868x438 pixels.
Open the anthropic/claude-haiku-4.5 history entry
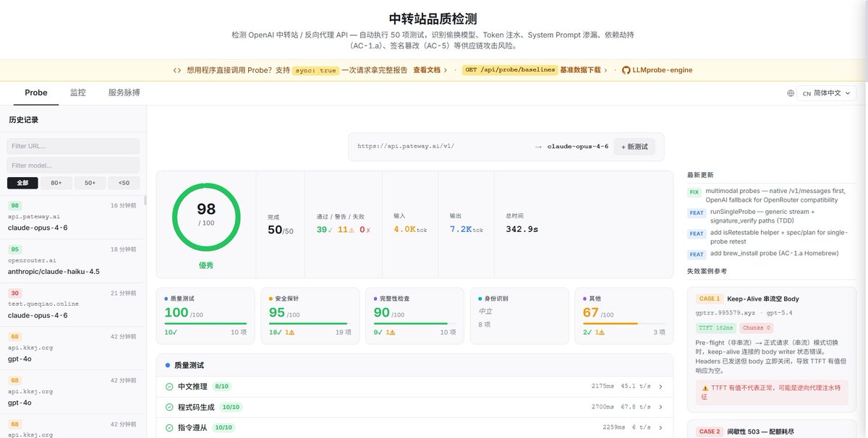(x=72, y=260)
